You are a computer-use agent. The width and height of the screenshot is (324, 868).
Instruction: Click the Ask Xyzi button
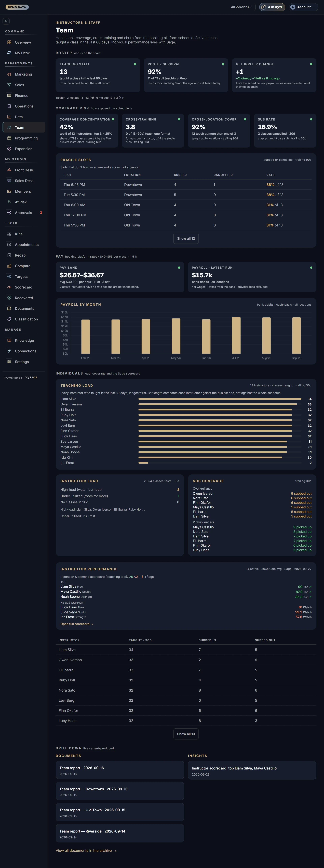(x=272, y=7)
